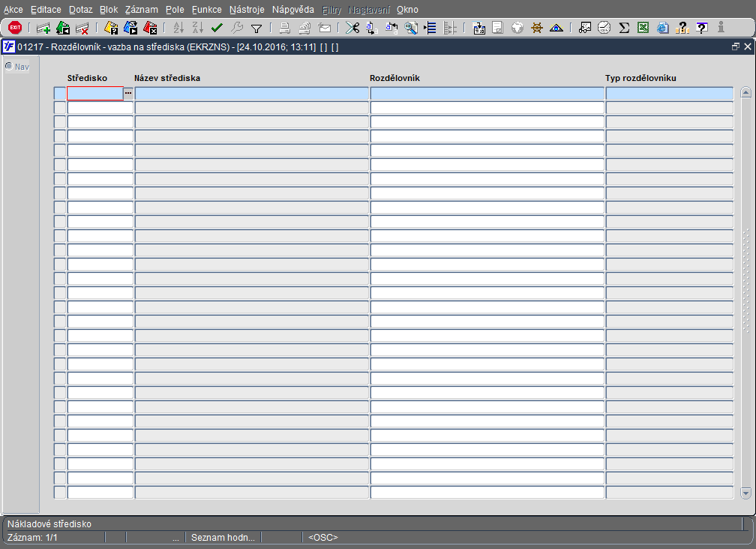Screen dimensions: 756x549
Task: Click the context help window icon
Action: (702, 28)
